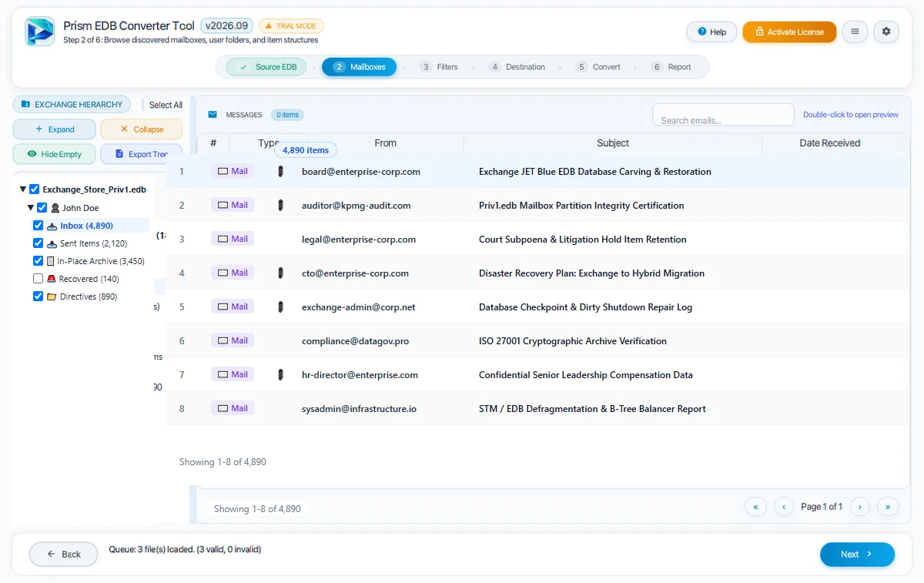Go to Filters step
The height and width of the screenshot is (583, 924).
[439, 67]
